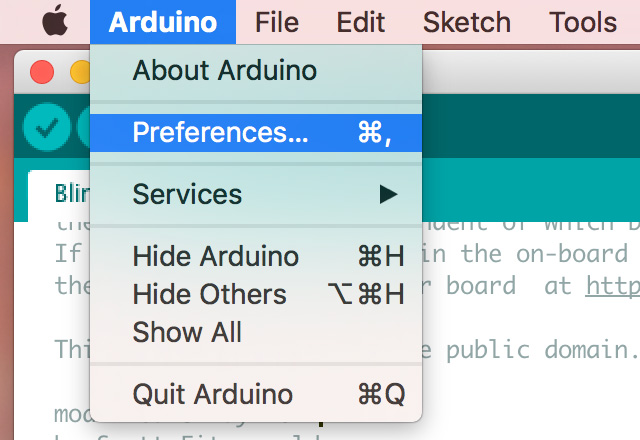
Task: Follow the http link in editor comment
Action: coord(612,286)
